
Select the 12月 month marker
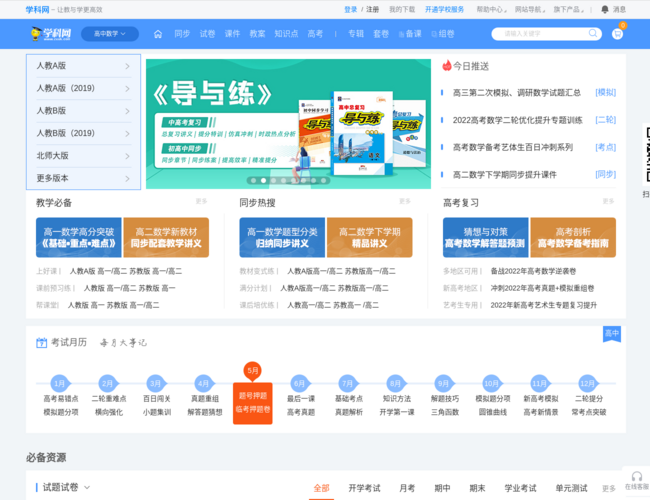point(588,383)
